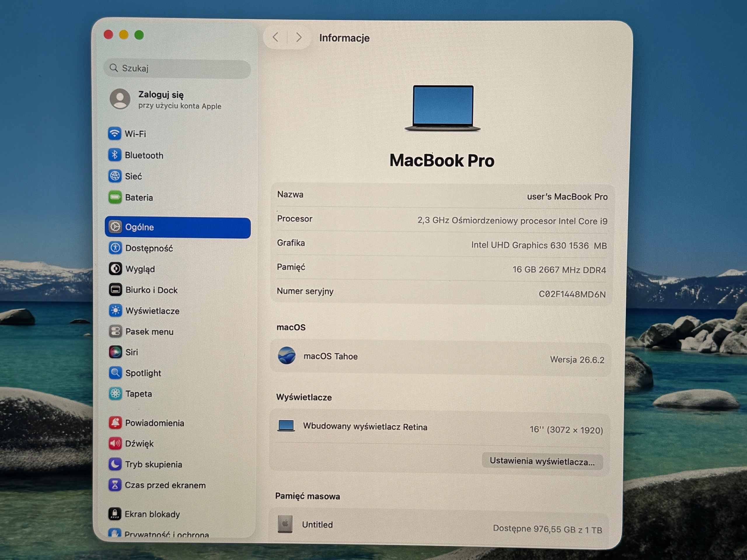Click the Pasek menu icon
This screenshot has width=747, height=560.
(x=116, y=331)
